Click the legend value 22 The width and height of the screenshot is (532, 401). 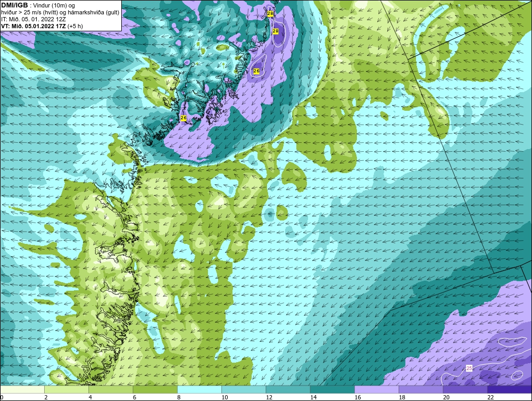(490, 398)
